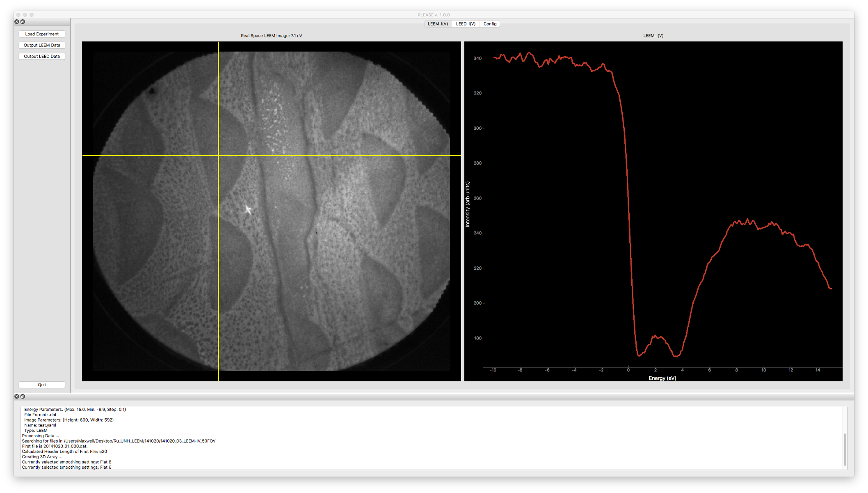Click the 'LEEM-I(V)' plot title
The width and height of the screenshot is (868, 493).
pos(653,36)
